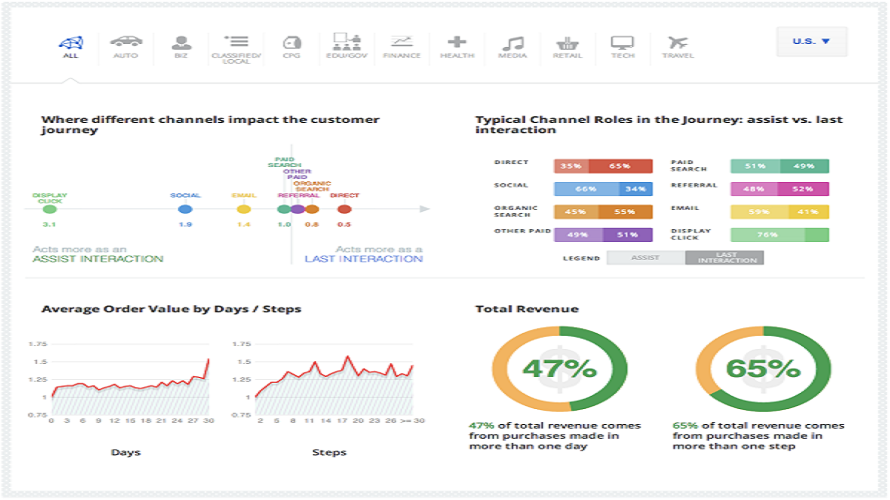Open the EDU/GOV industry tab

click(x=347, y=46)
